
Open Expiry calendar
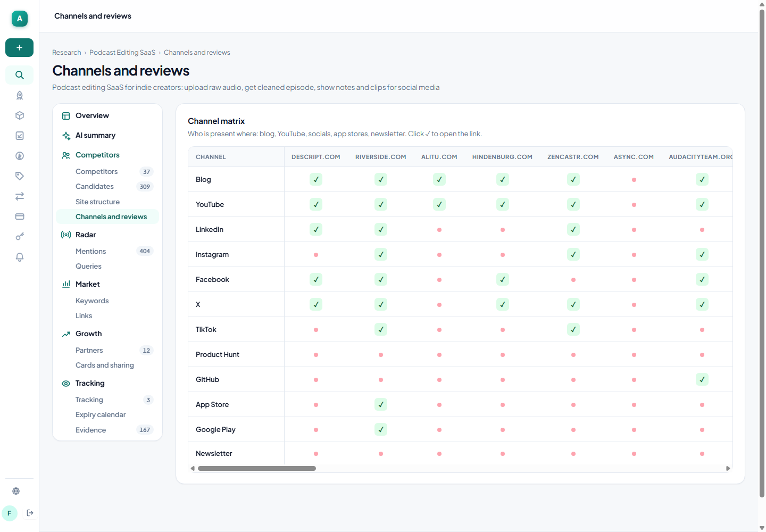click(107, 414)
